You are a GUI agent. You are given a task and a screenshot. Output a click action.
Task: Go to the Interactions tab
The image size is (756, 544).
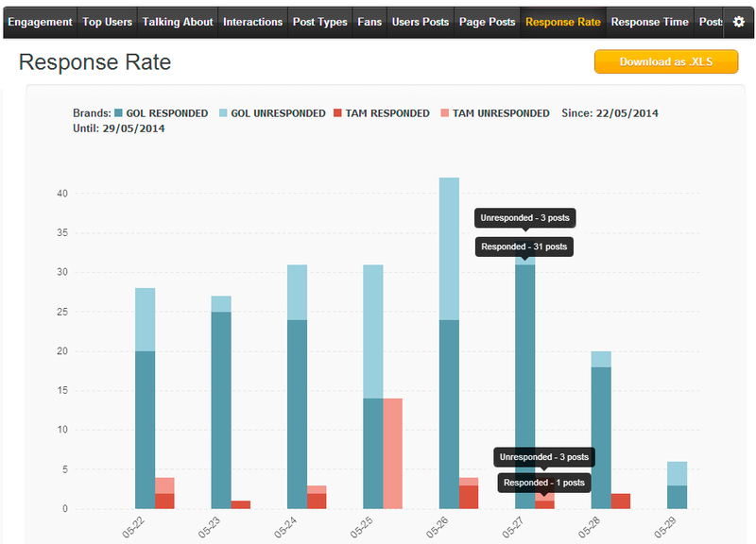pyautogui.click(x=252, y=22)
